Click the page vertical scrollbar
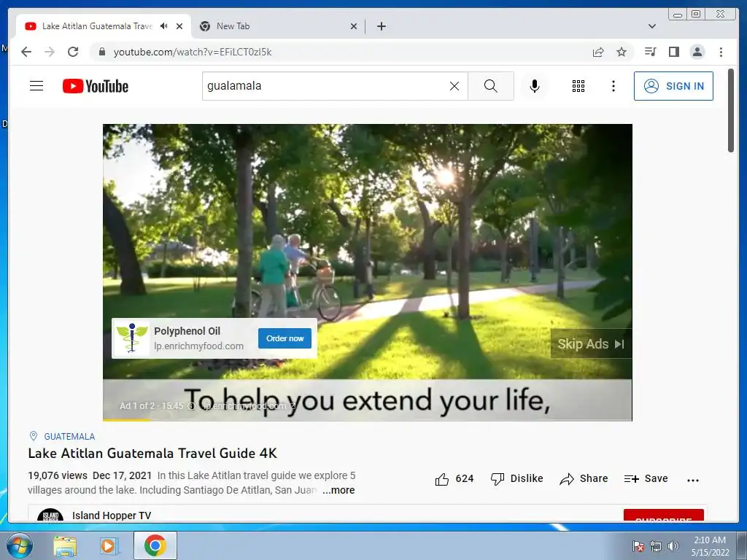 tap(731, 111)
